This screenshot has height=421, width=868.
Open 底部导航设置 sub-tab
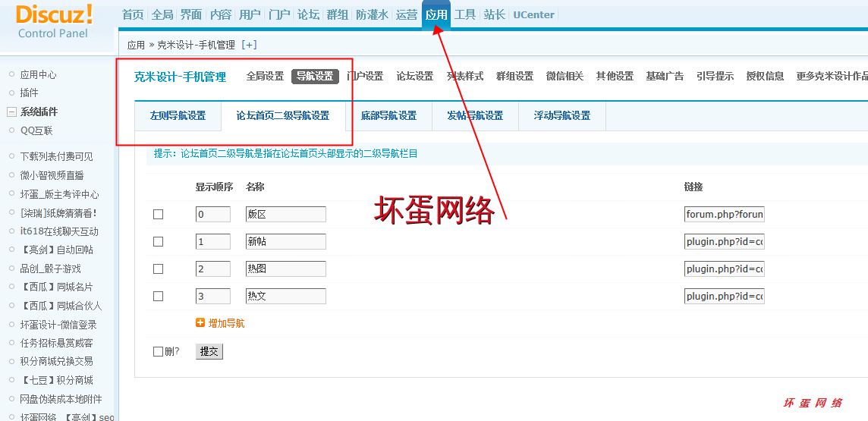(388, 115)
